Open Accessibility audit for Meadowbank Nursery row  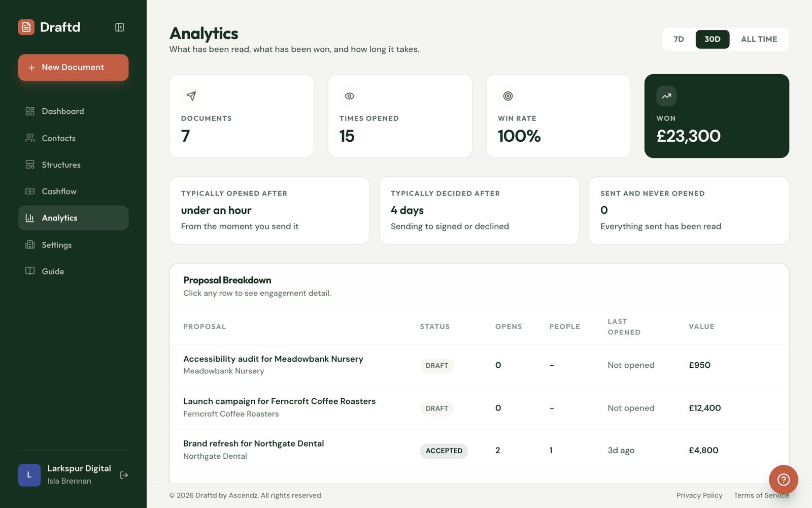pyautogui.click(x=479, y=366)
